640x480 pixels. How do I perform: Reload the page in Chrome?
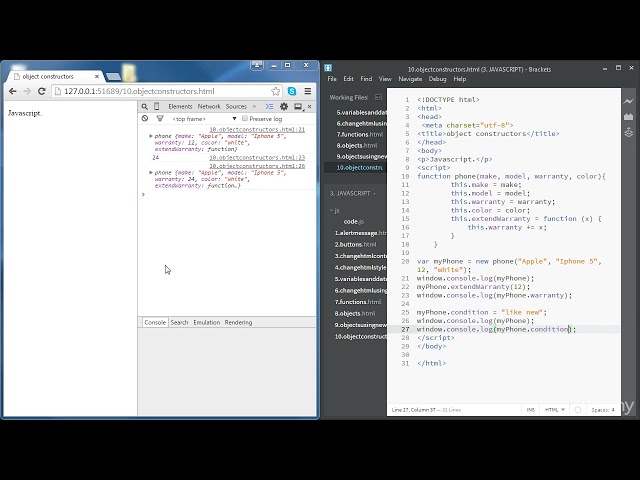(x=42, y=91)
